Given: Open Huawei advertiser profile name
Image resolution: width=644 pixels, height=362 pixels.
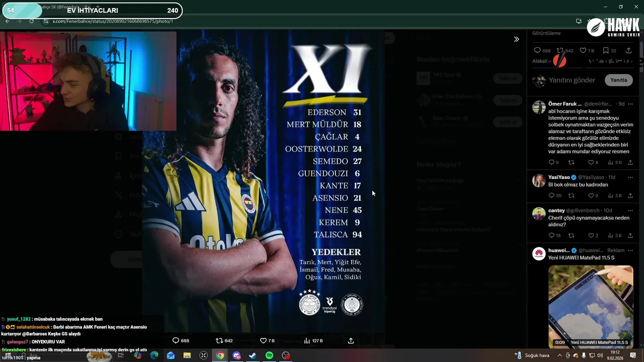Looking at the screenshot, I should [x=559, y=250].
